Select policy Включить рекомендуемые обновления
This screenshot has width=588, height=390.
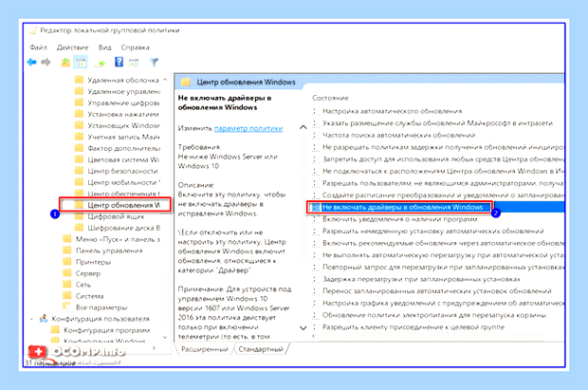443,243
